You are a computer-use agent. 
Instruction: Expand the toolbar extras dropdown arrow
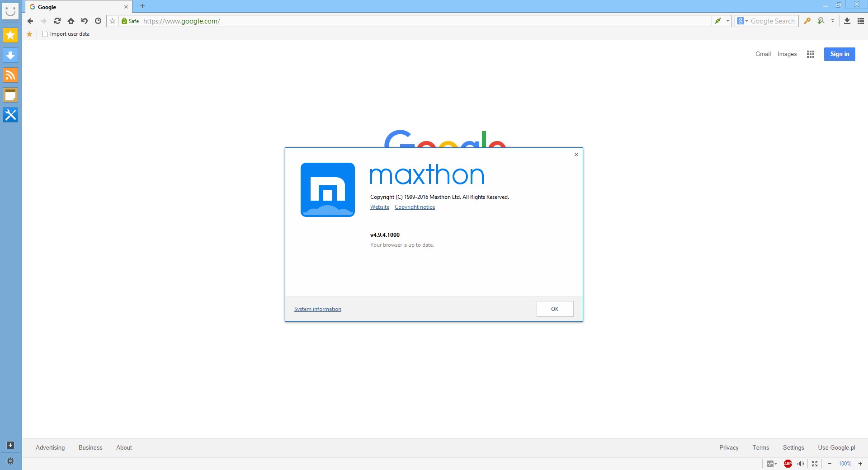(833, 21)
